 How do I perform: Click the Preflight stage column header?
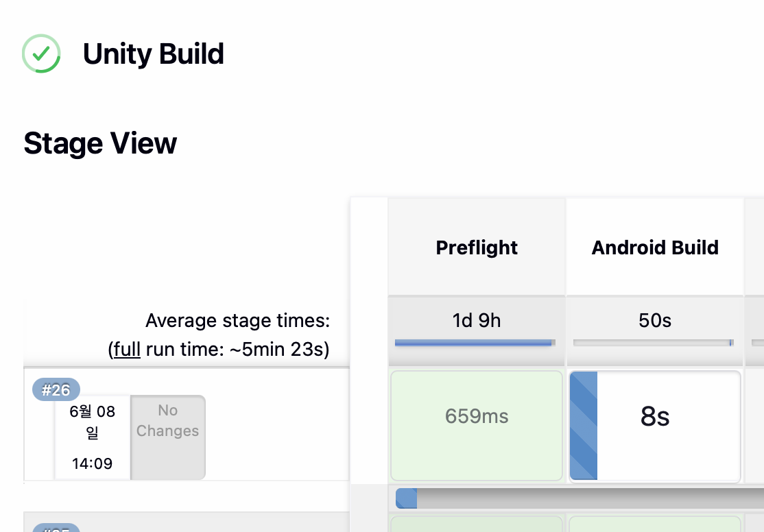pos(477,247)
